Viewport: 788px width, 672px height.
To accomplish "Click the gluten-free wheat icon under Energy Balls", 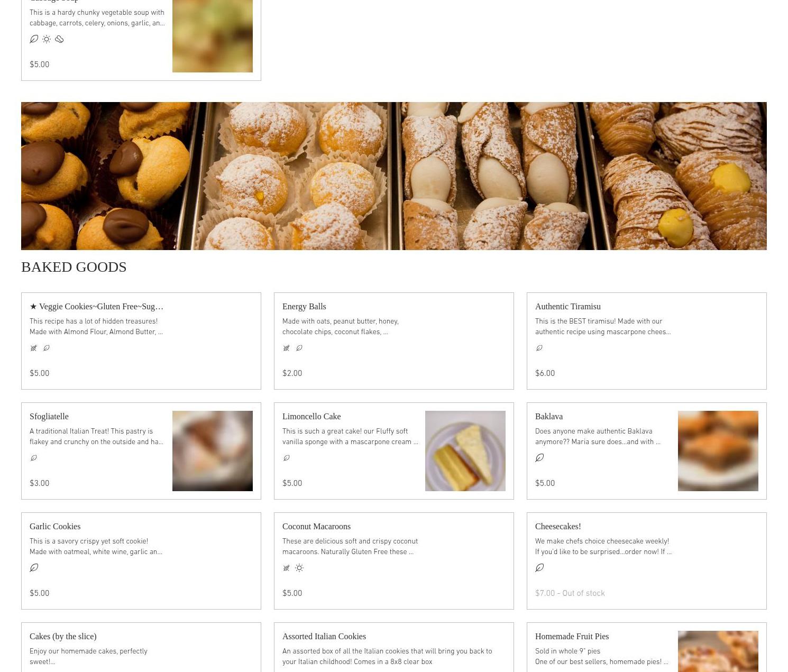I will (x=287, y=348).
